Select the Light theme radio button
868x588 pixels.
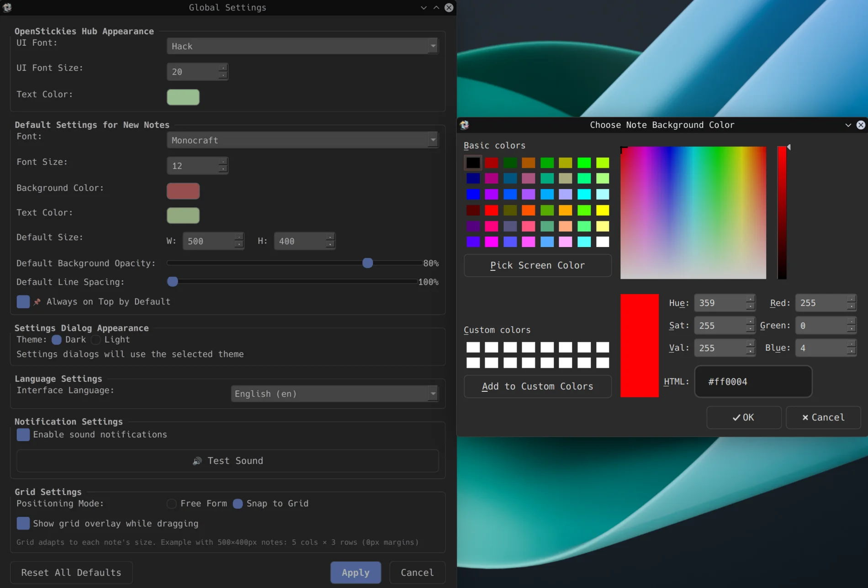(x=96, y=340)
